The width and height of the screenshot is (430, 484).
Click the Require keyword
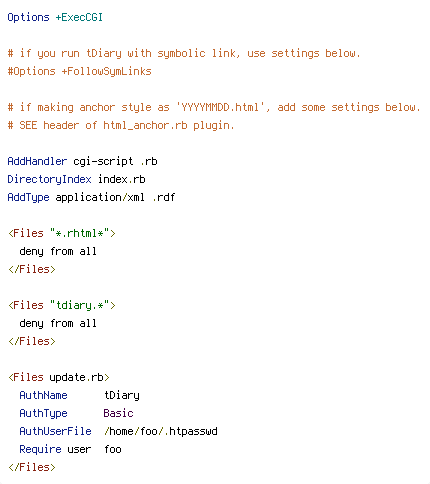click(40, 449)
